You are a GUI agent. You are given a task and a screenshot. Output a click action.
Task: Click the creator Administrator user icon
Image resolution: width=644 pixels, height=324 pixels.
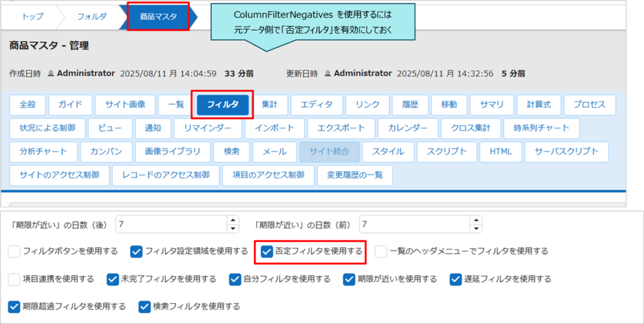click(x=51, y=74)
